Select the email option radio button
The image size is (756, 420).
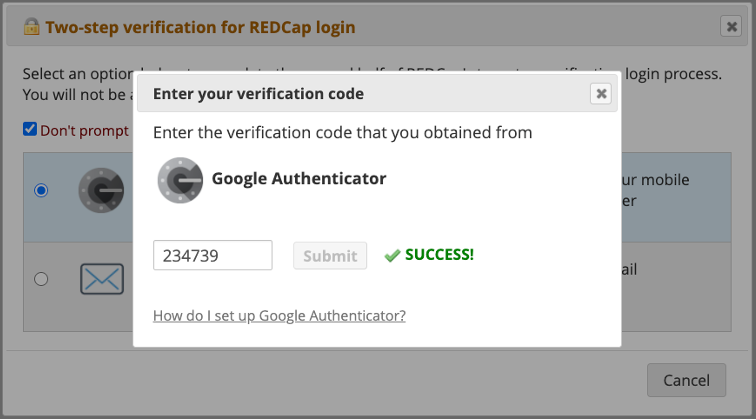(x=41, y=279)
